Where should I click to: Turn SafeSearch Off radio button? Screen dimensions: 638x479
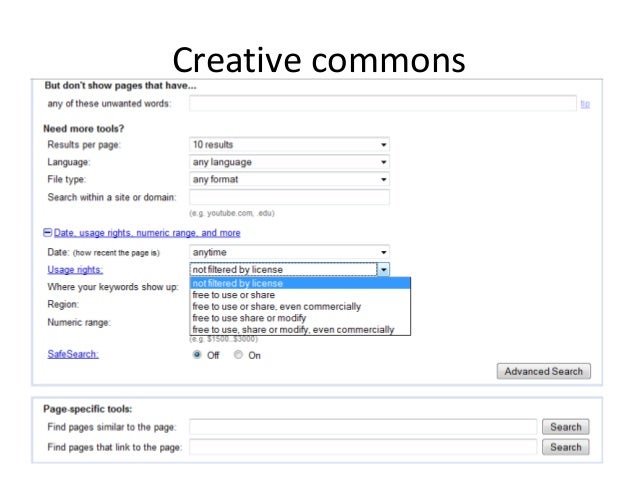click(x=197, y=354)
